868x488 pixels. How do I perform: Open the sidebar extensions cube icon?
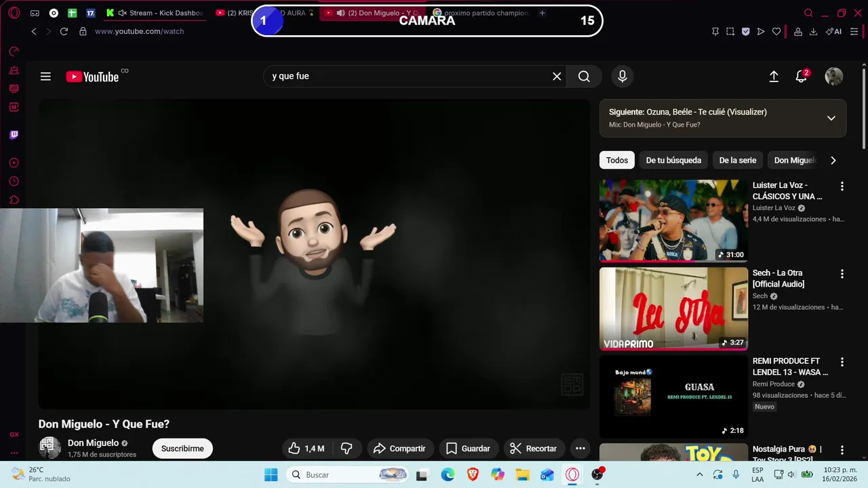pos(14,199)
